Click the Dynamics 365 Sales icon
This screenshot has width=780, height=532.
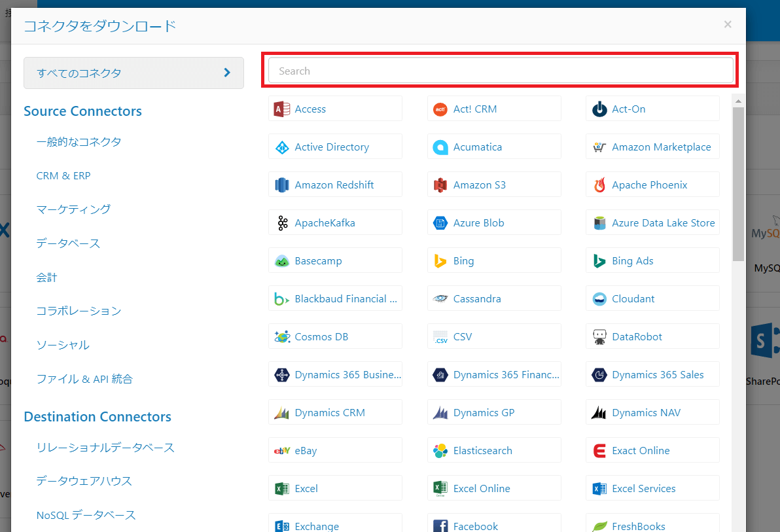point(599,375)
